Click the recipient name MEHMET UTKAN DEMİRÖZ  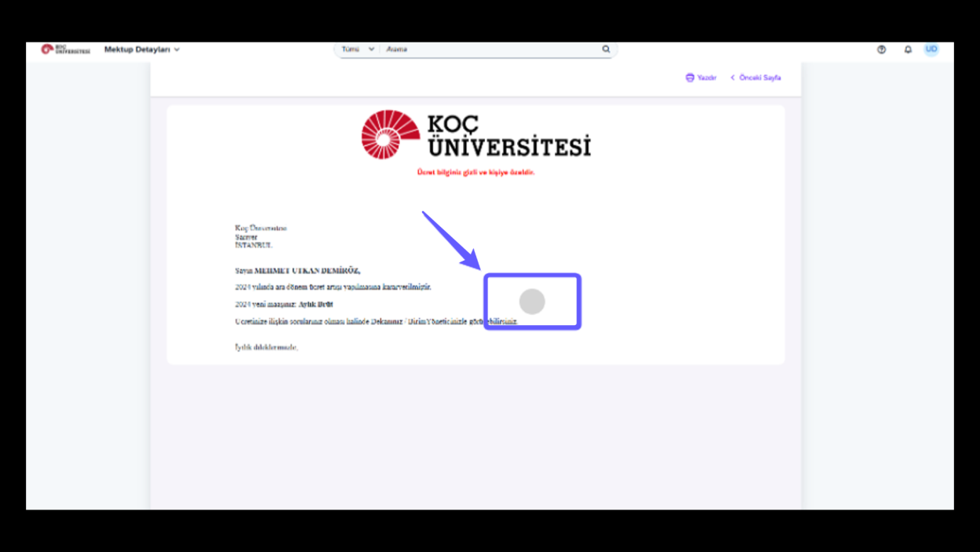pos(307,271)
